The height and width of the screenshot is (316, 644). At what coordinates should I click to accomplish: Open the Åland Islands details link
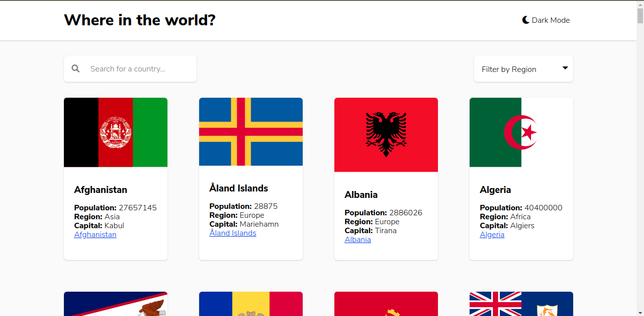point(233,233)
